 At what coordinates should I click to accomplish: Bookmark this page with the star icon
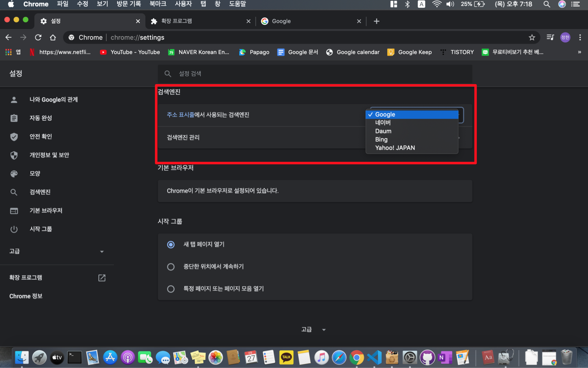point(532,37)
